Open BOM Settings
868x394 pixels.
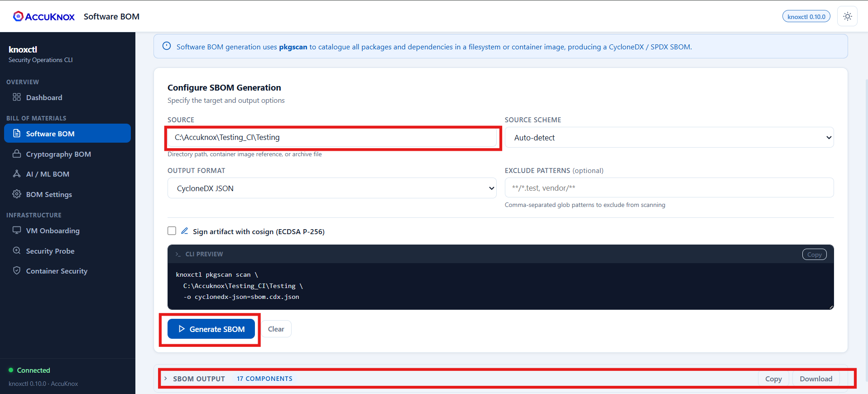[x=67, y=194]
